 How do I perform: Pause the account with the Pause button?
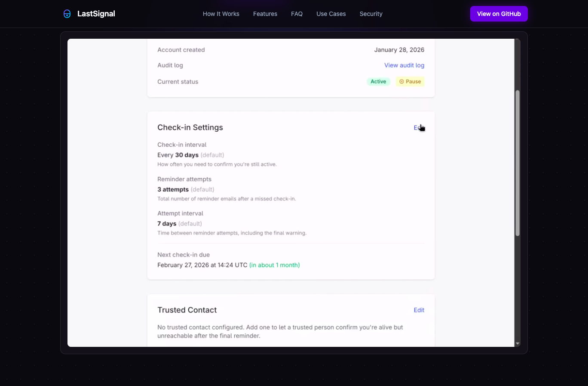(x=410, y=81)
